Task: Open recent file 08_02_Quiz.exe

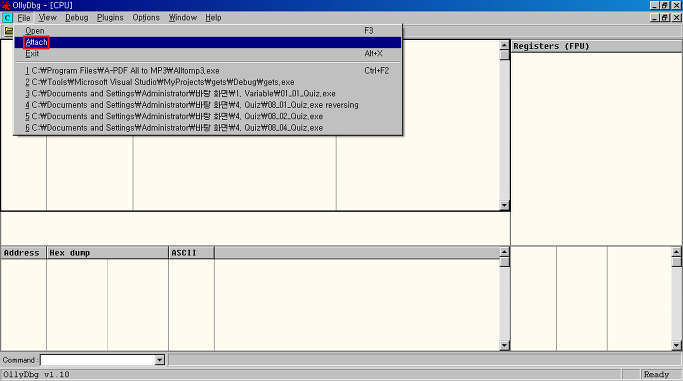Action: pos(208,116)
